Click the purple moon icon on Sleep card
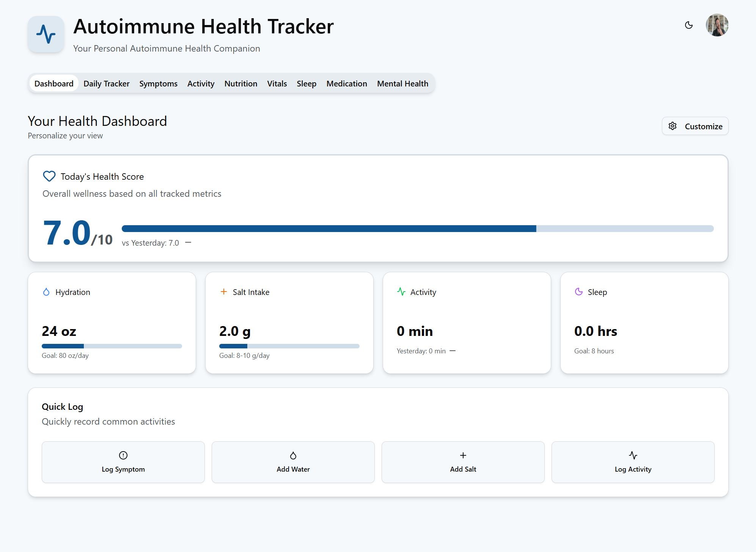 tap(578, 292)
